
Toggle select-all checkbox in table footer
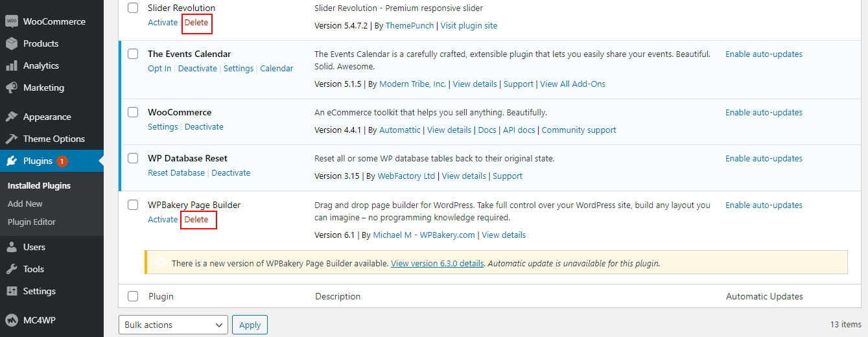[133, 296]
